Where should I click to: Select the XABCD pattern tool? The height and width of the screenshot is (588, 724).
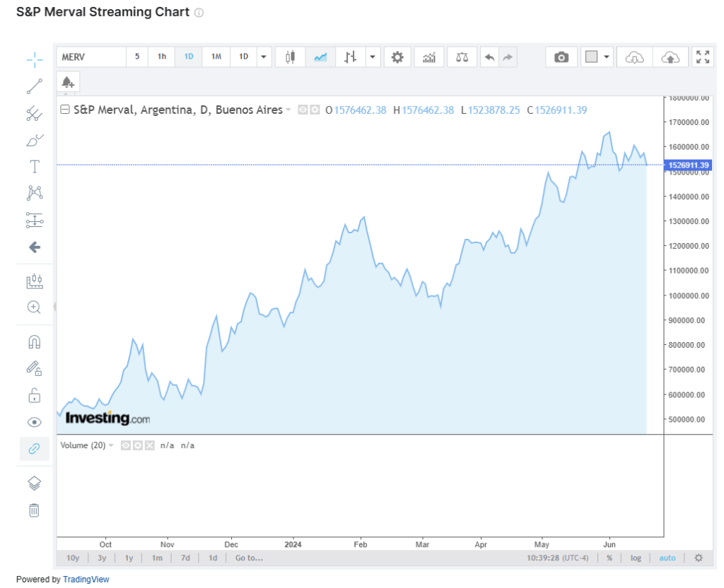(35, 193)
